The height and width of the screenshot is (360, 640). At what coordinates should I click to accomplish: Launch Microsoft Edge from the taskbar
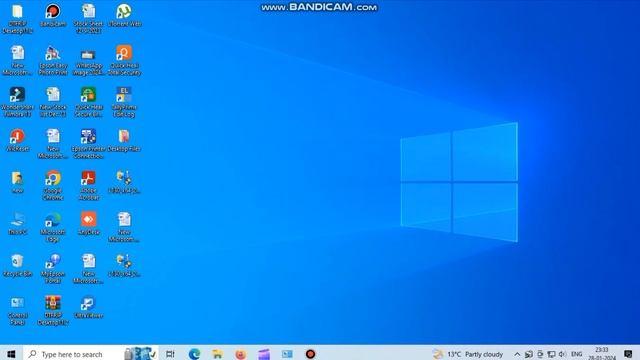point(194,354)
